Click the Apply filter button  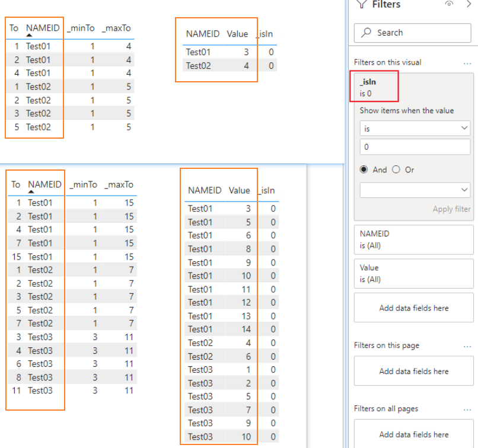point(452,209)
